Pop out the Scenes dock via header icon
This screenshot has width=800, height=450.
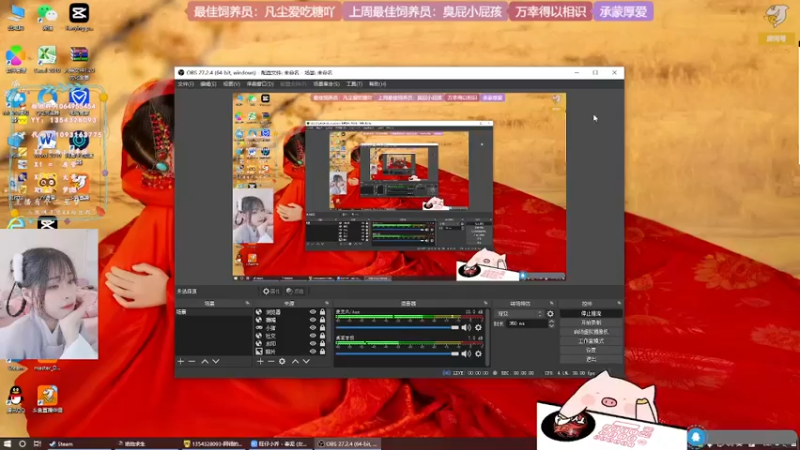(247, 303)
